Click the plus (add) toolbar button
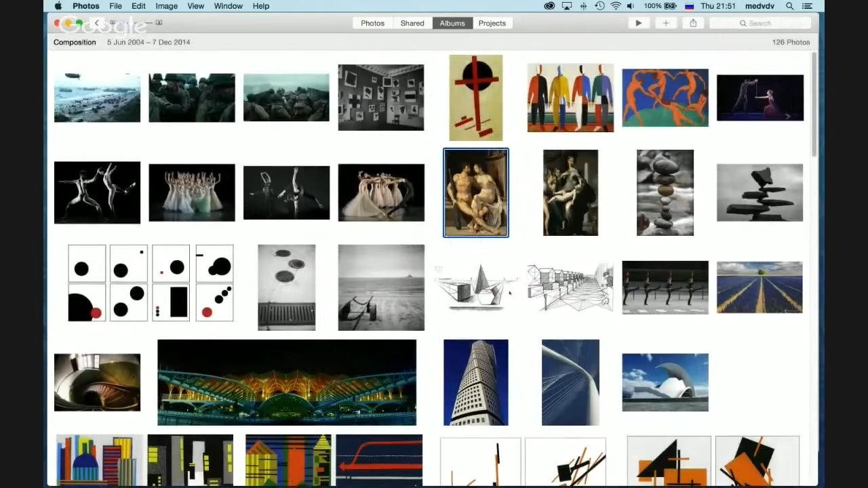This screenshot has width=868, height=488. coord(666,23)
